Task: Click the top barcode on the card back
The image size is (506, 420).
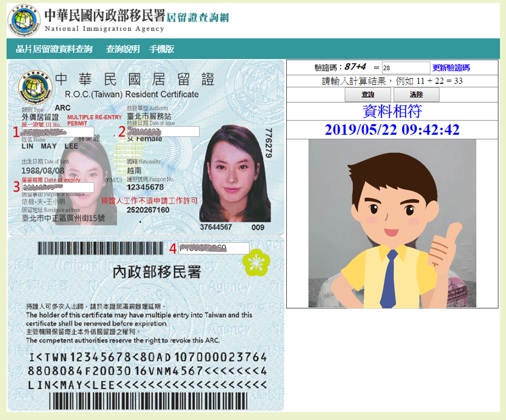Action: (x=101, y=248)
